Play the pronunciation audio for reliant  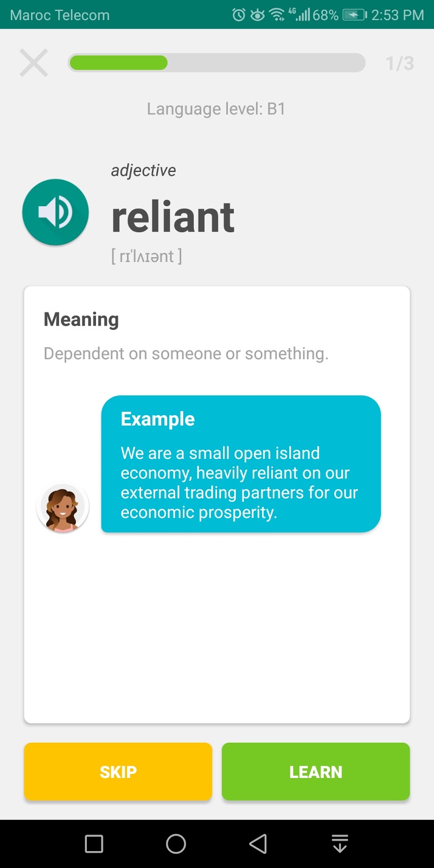(55, 212)
